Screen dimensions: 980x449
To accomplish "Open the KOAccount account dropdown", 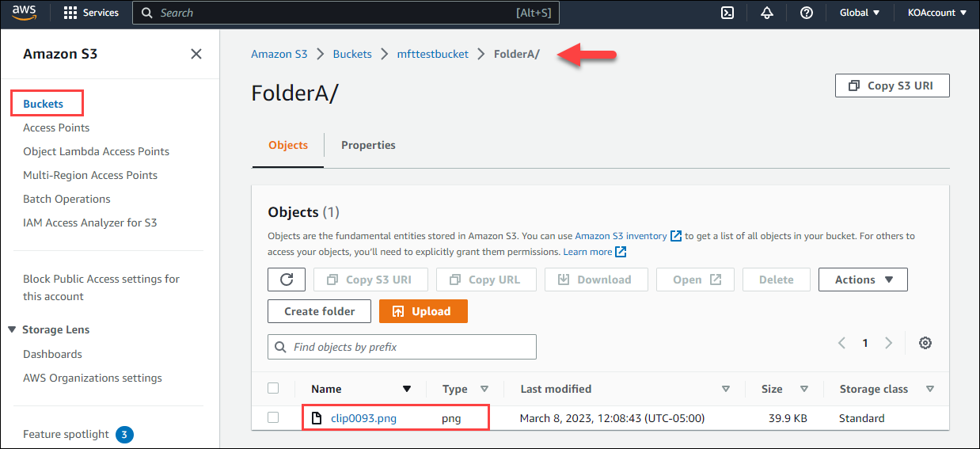I will point(937,13).
